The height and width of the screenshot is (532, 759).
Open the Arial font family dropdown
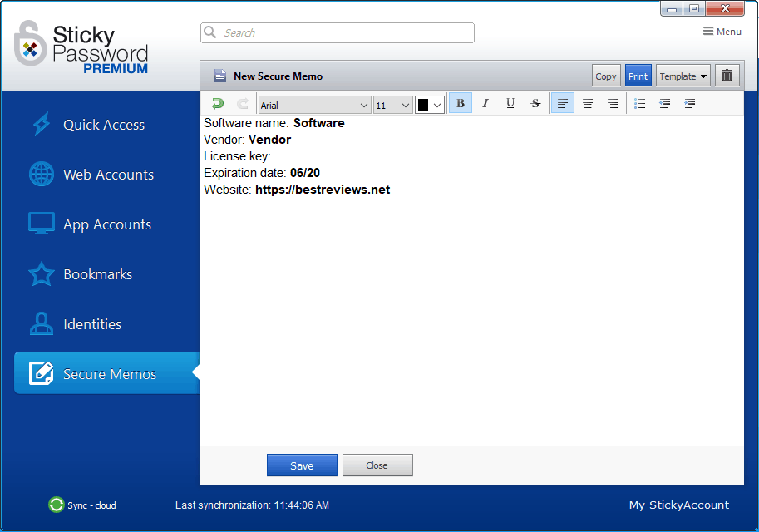coord(313,104)
